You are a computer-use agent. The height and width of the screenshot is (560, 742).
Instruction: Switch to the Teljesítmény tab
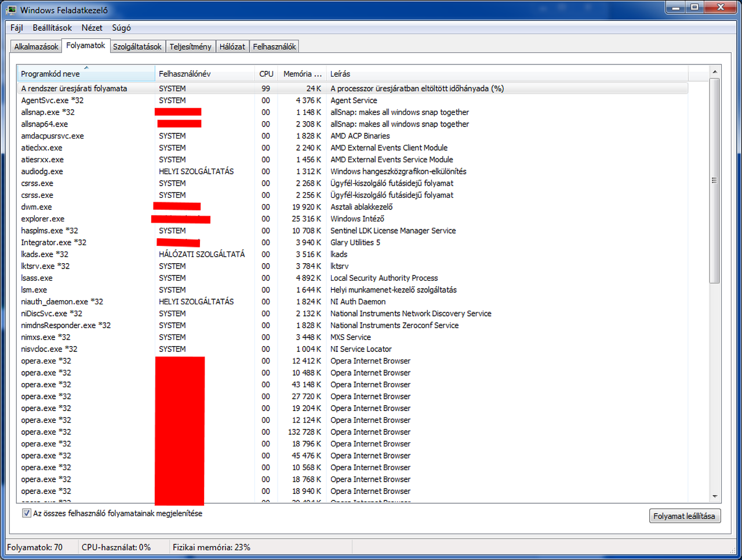click(x=190, y=46)
